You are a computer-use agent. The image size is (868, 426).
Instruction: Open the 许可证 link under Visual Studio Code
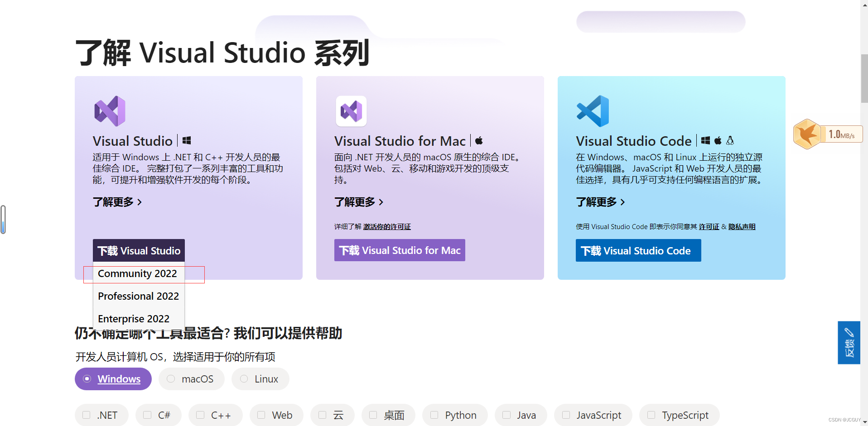pyautogui.click(x=709, y=227)
